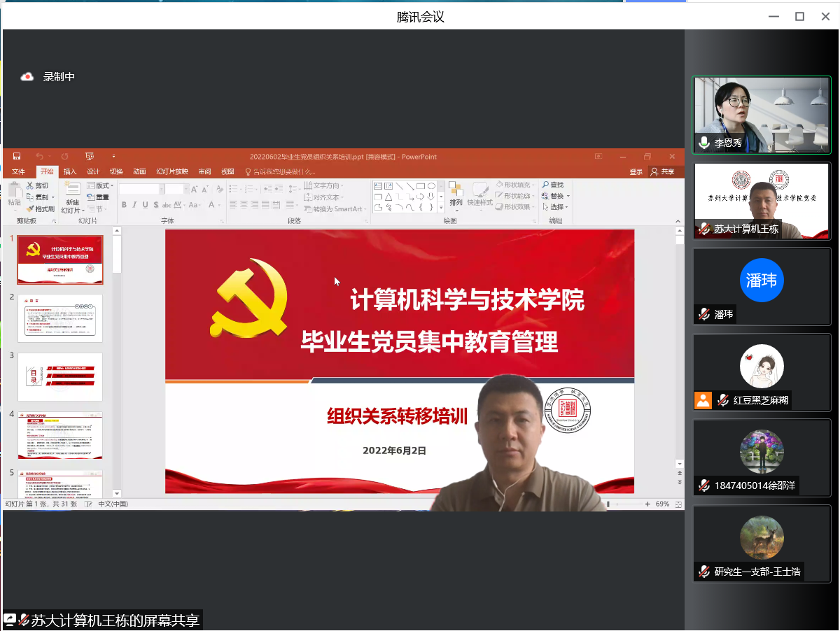Switch to the 插入 ribbon tab

pos(70,172)
